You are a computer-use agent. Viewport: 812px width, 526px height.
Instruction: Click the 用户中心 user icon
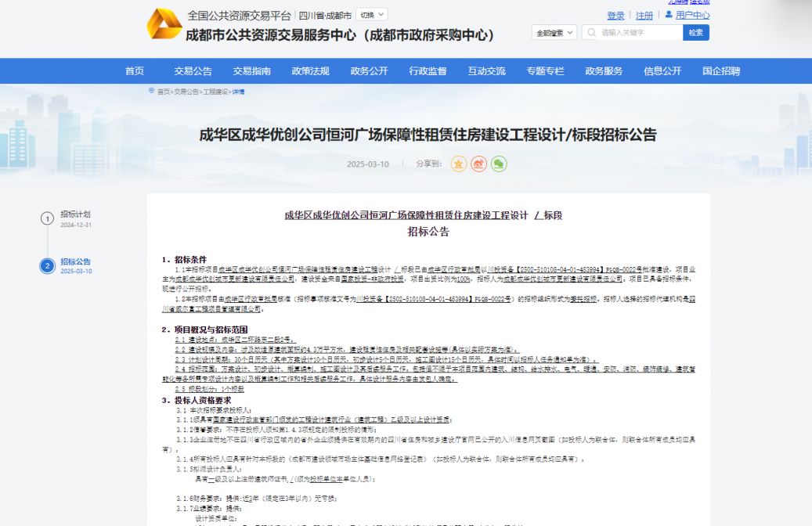coord(668,15)
